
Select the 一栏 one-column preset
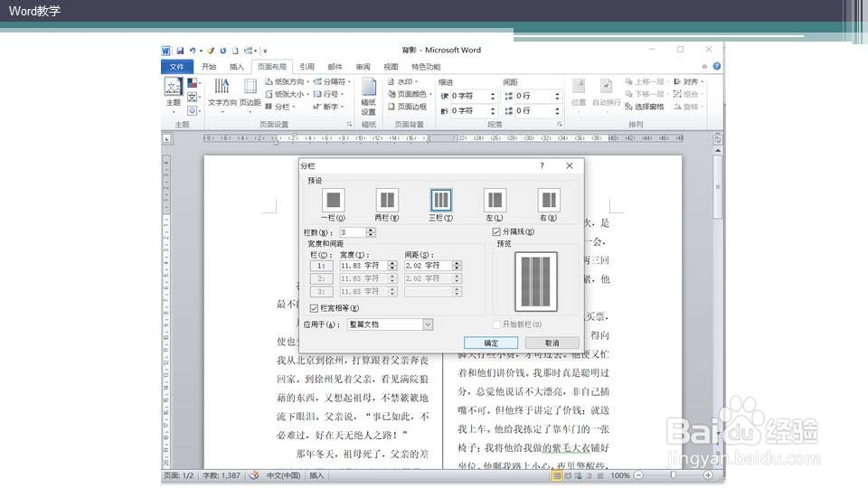[x=334, y=201]
